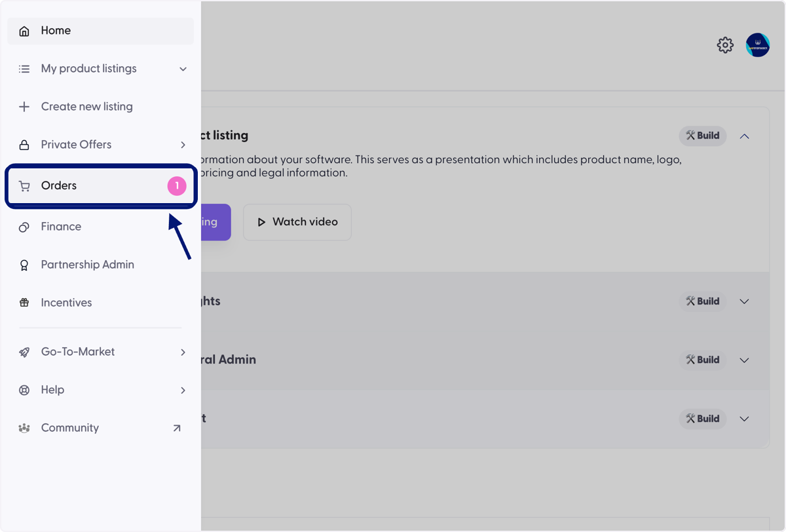Click the Private Offers lock icon
The image size is (786, 532).
coord(24,145)
